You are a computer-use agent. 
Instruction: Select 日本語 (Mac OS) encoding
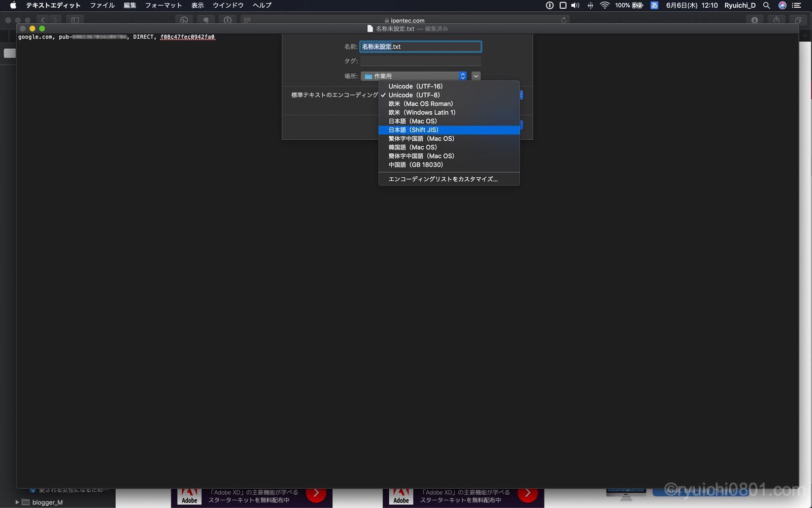point(449,121)
